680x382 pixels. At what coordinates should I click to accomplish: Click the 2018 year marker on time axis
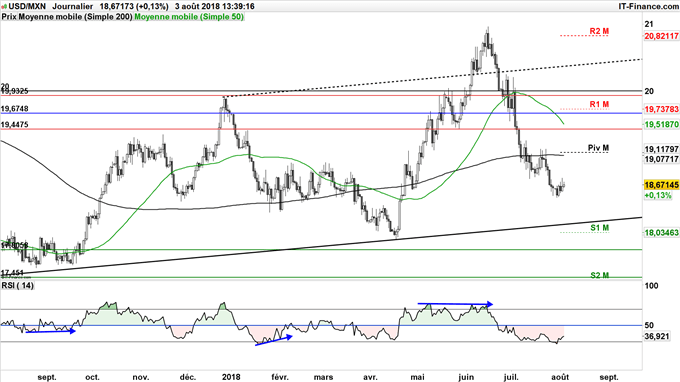(231, 377)
